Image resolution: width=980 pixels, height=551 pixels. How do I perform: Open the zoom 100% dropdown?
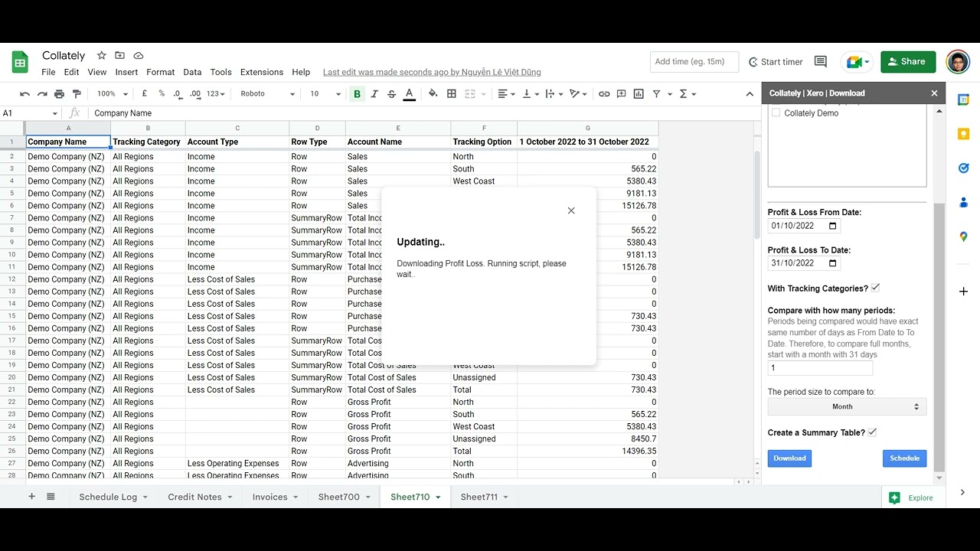(113, 93)
